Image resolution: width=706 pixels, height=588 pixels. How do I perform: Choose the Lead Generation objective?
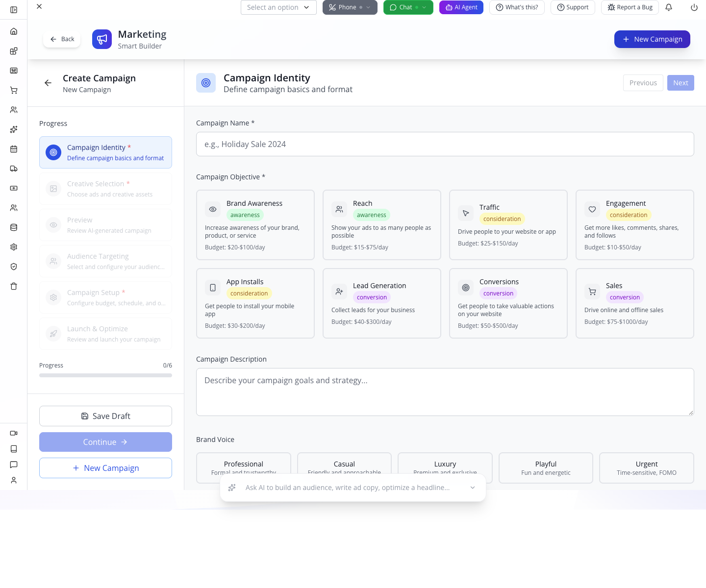click(382, 303)
